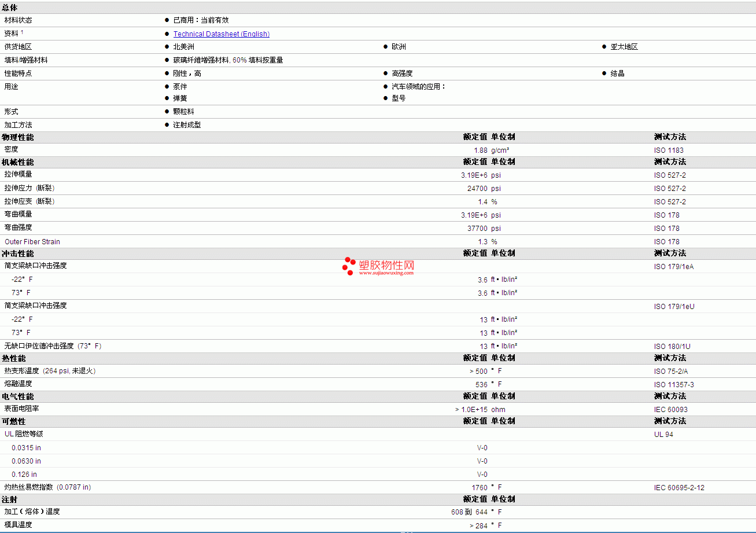Open the Technical Datasheet (English) link
This screenshot has height=533, width=756.
222,34
